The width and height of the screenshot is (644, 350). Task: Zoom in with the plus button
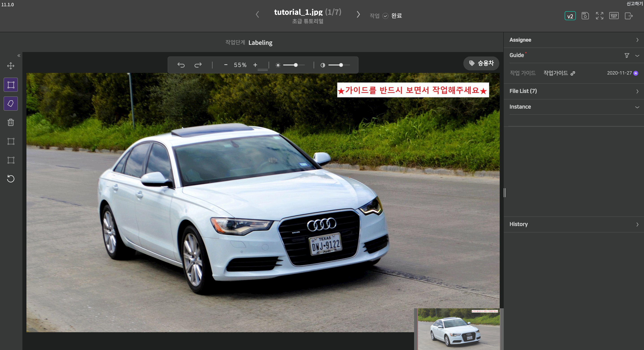[x=255, y=65]
